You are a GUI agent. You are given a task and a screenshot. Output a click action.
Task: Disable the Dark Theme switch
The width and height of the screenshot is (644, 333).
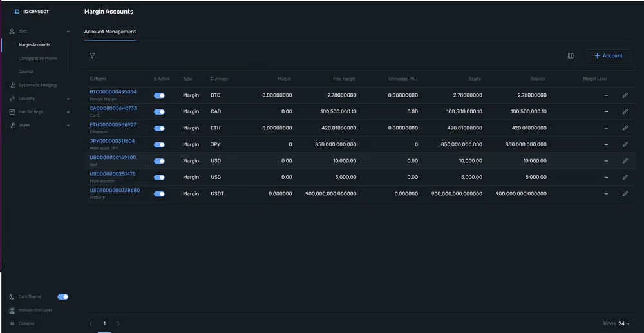63,296
